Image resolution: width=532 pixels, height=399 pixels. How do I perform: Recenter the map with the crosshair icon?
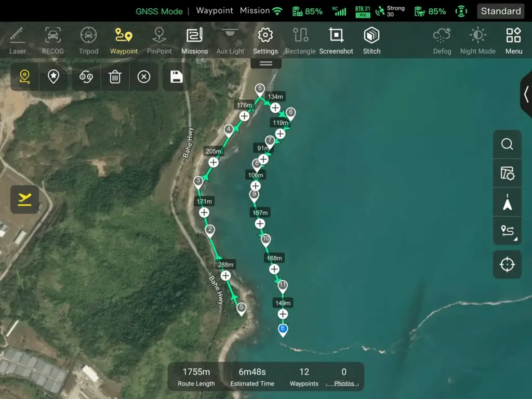click(x=507, y=264)
